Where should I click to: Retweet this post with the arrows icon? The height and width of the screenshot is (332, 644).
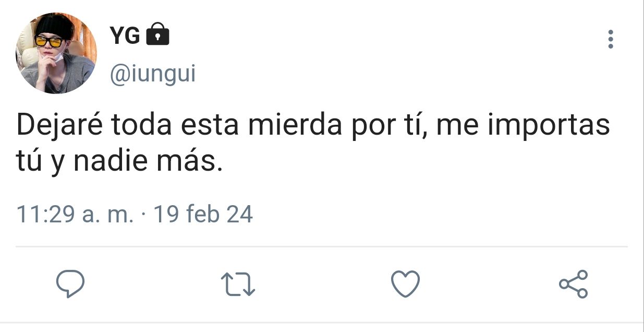point(238,284)
